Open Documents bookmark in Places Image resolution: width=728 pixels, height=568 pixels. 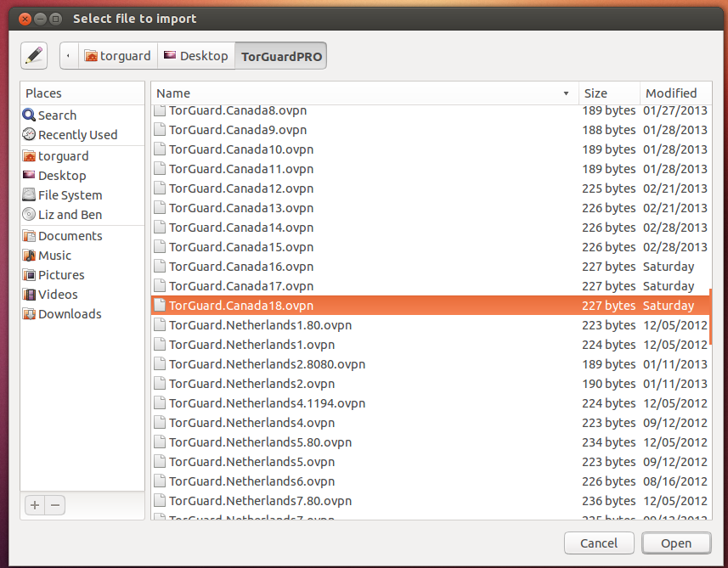82,236
